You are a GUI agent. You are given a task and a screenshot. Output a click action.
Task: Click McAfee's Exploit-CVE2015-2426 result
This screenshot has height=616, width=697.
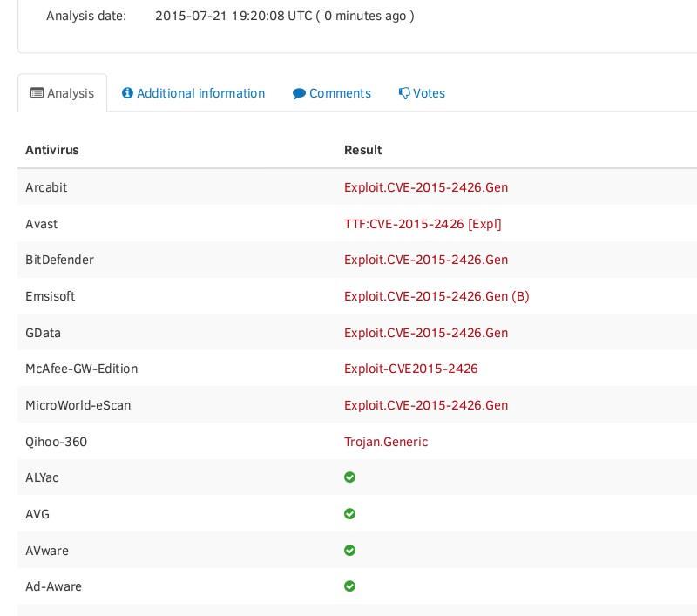(410, 369)
